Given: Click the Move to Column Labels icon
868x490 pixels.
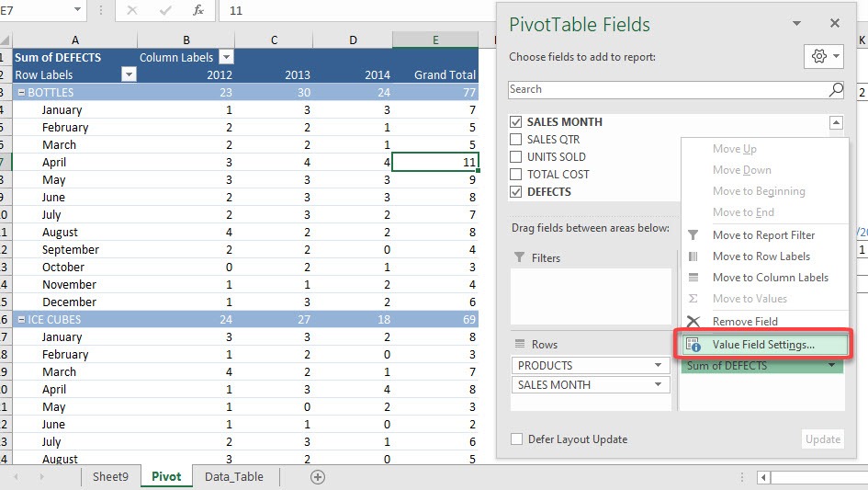Looking at the screenshot, I should (x=693, y=277).
